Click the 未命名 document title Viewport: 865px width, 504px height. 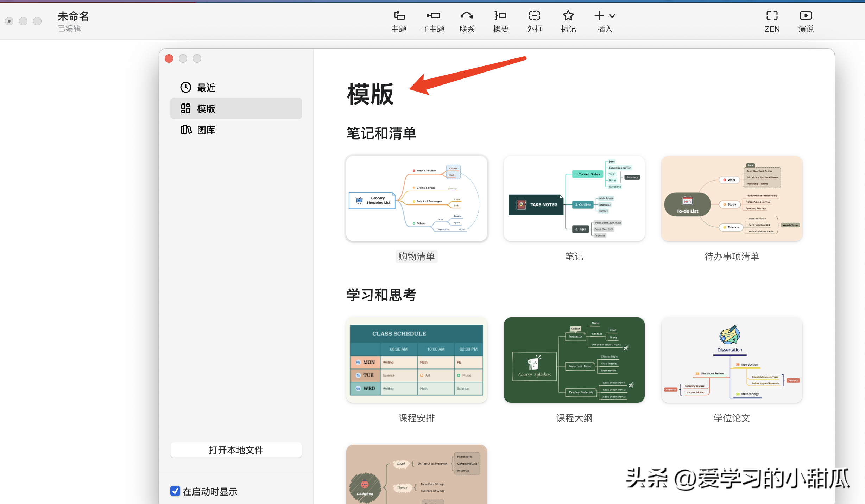[73, 16]
